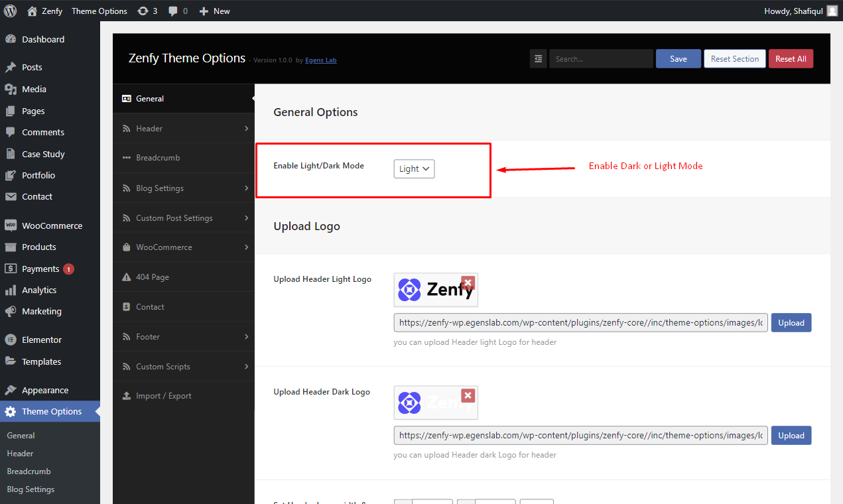Image resolution: width=843 pixels, height=504 pixels.
Task: Click the Header Light Logo URL field
Action: pyautogui.click(x=581, y=323)
